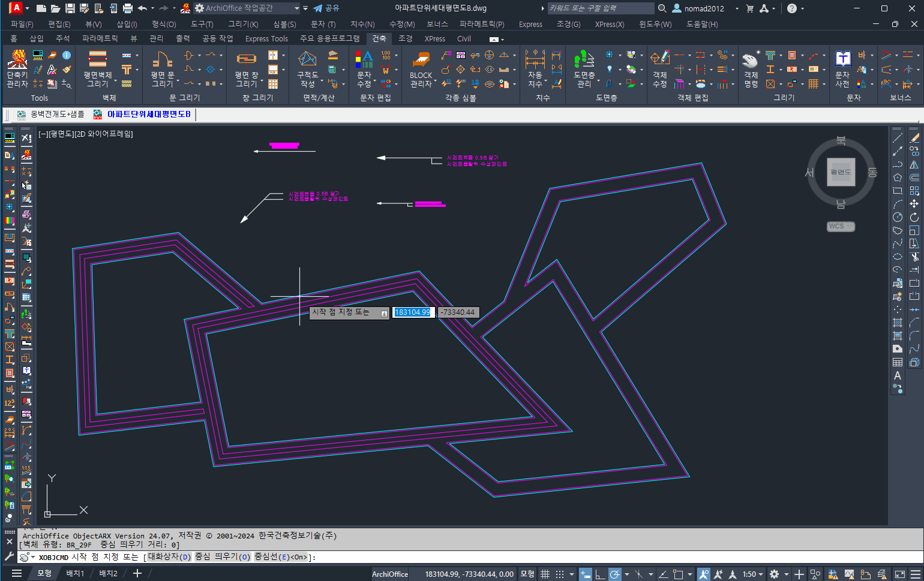
Task: Click the search magnifier icon in title bar
Action: pos(662,8)
